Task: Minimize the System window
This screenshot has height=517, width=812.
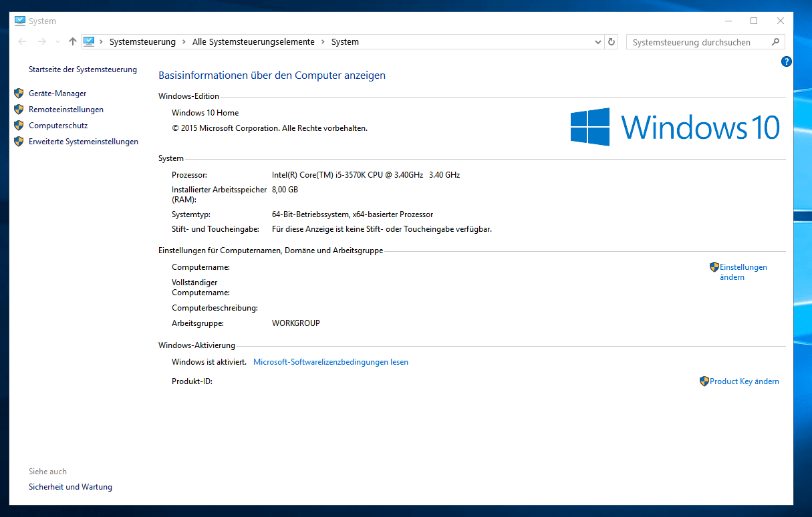Action: [x=728, y=21]
